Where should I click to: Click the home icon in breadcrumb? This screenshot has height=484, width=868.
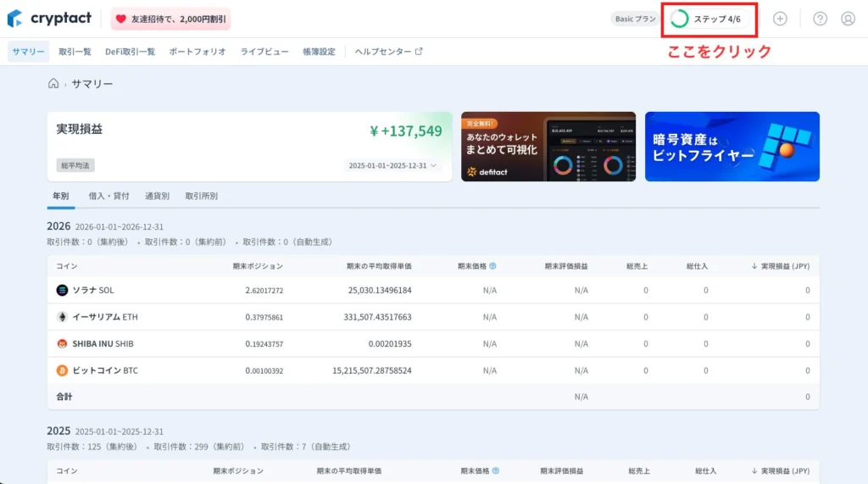pos(53,84)
